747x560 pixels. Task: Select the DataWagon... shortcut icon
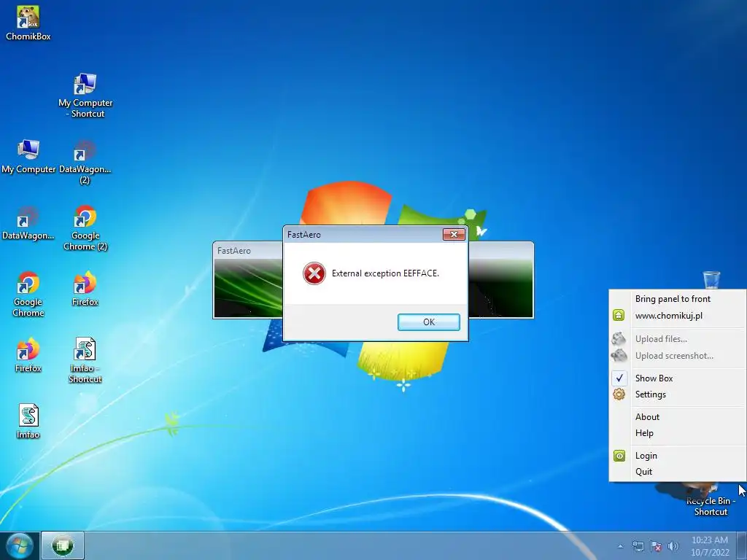pos(28,223)
